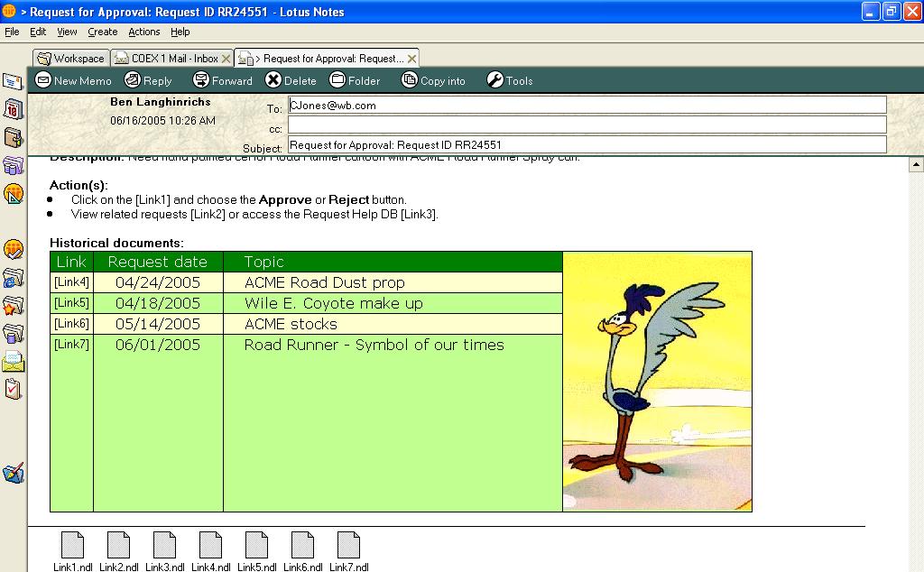
Task: Open the Address Book bookmark icon in sidebar
Action: coord(13,138)
